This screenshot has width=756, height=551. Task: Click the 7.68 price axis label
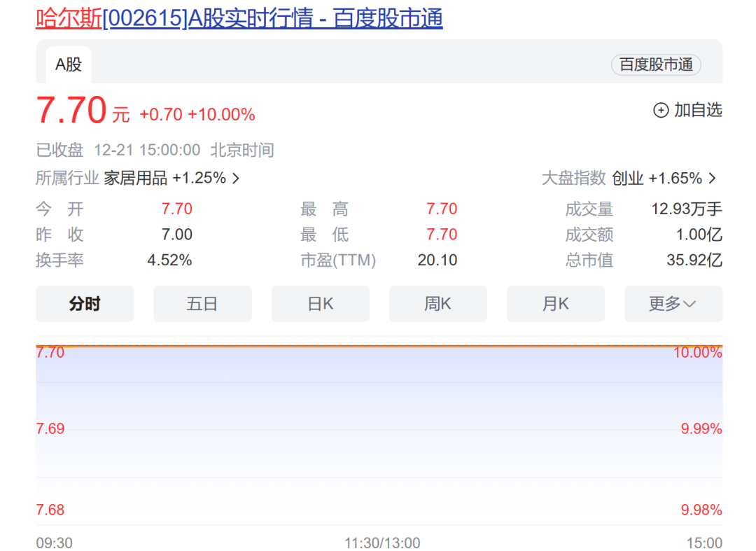pos(50,510)
